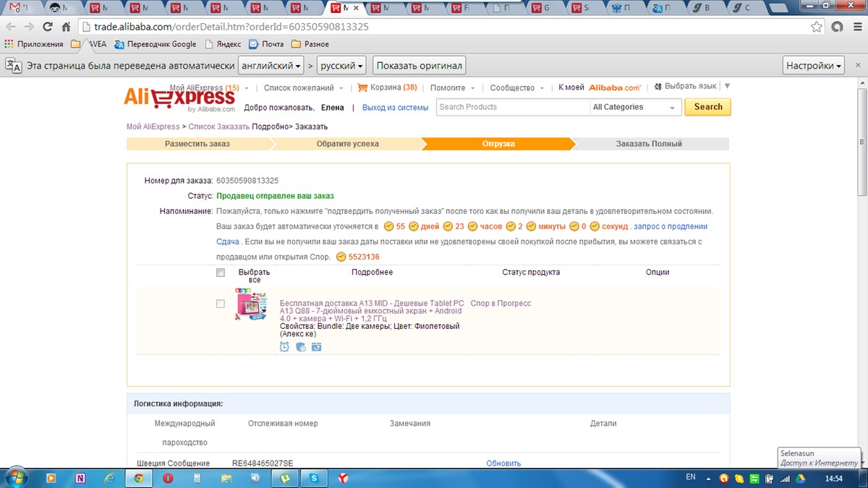The height and width of the screenshot is (488, 868).
Task: Open the Opera browser from the taskbar
Action: tap(167, 478)
